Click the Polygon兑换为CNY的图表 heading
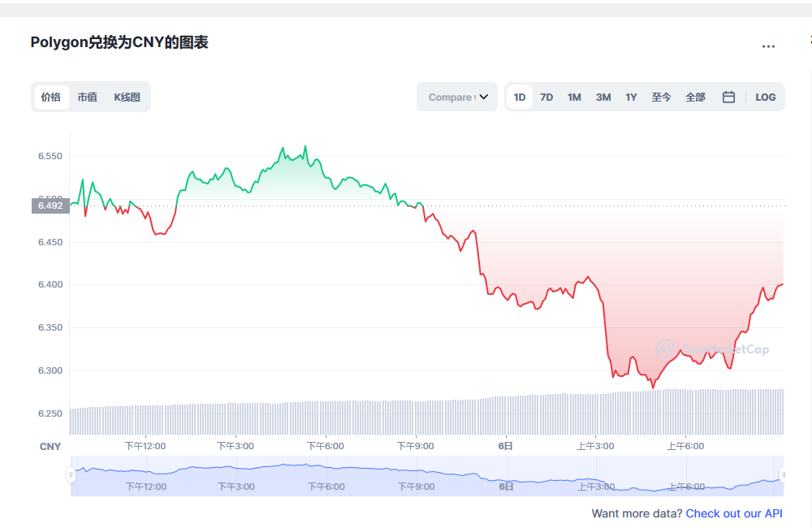The height and width of the screenshot is (528, 812). pos(119,42)
